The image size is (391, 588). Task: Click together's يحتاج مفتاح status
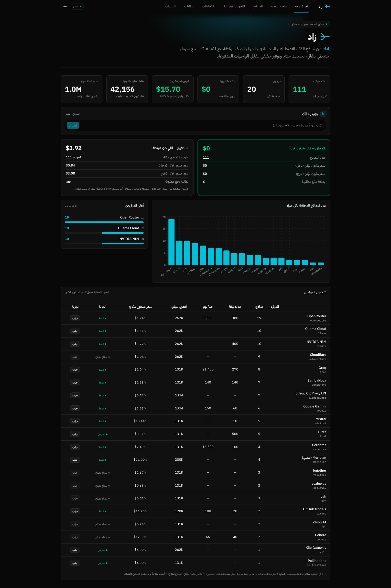[x=102, y=473]
